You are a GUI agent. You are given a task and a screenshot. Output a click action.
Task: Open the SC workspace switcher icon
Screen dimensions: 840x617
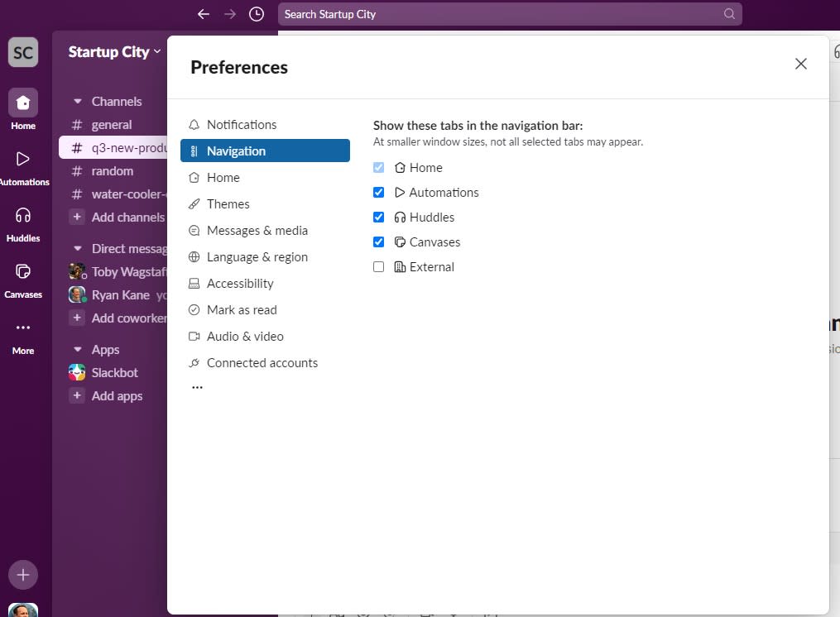(23, 52)
